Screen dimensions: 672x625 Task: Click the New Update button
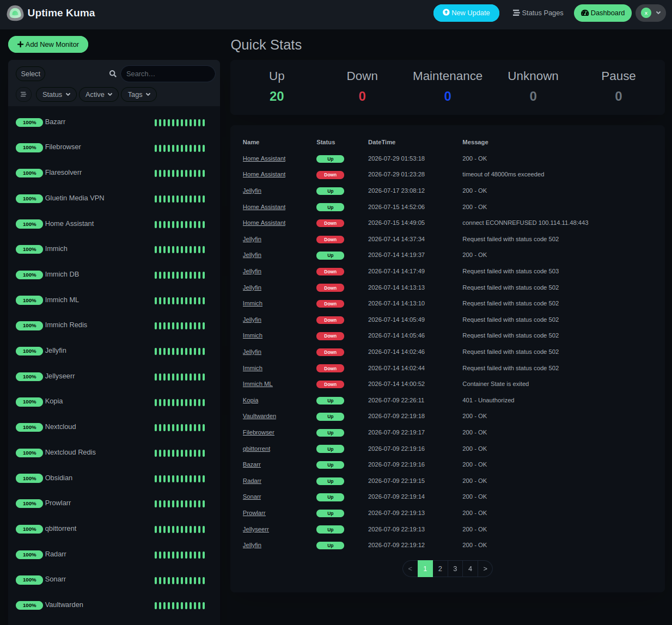point(466,13)
